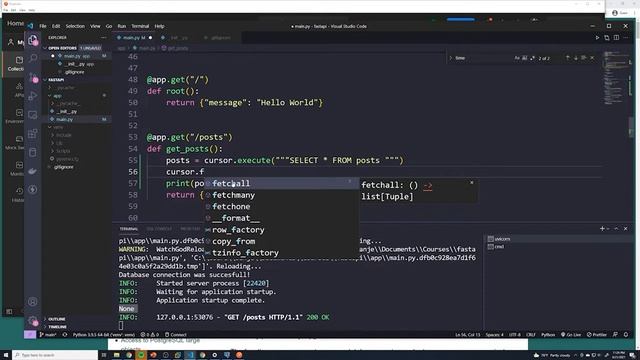This screenshot has height=360, width=640.
Task: Click the Python language mode in status bar
Action: tap(548, 335)
